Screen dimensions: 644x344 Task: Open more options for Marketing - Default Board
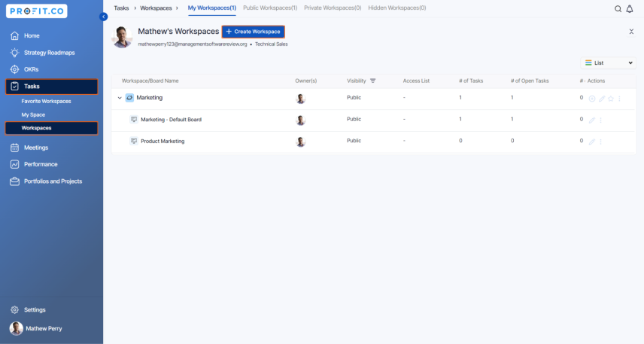point(600,120)
